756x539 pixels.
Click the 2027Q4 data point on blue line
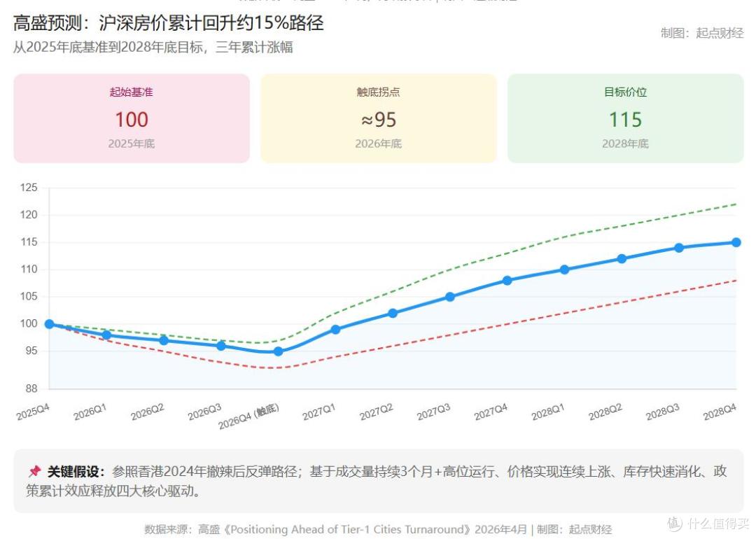coord(507,281)
